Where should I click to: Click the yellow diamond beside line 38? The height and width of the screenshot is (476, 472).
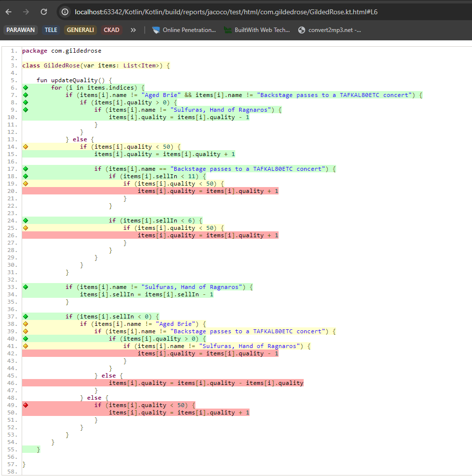pos(26,324)
